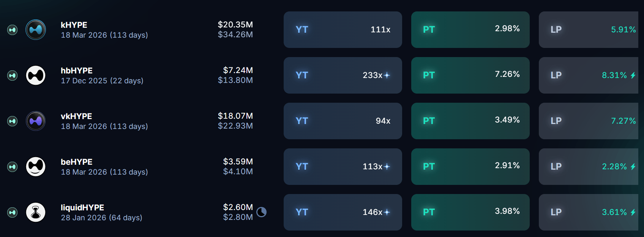This screenshot has width=644, height=237.
Task: Open the liquidHYPE market name link
Action: tap(82, 207)
